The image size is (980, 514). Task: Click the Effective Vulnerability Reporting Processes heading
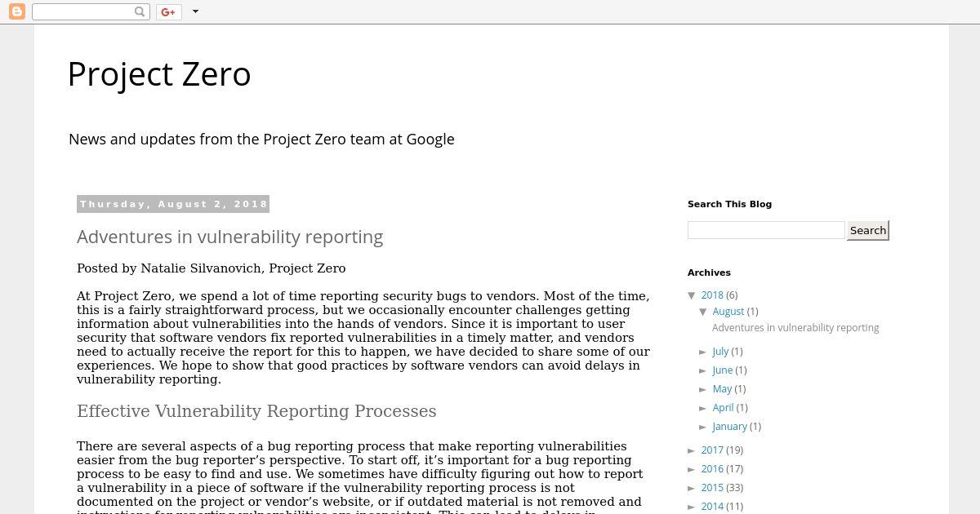click(256, 411)
